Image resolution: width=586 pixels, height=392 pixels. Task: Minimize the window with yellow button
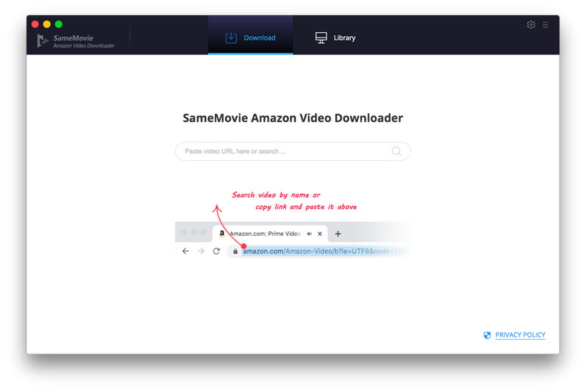47,24
